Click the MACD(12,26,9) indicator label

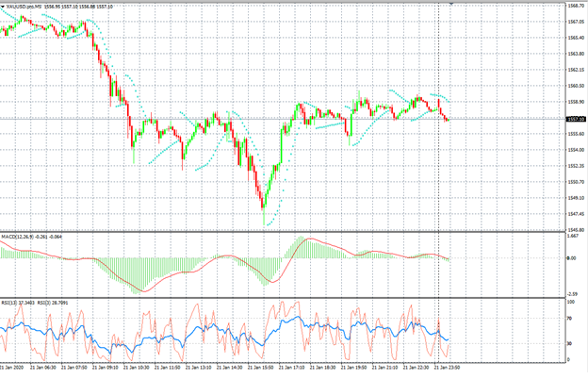tap(17, 237)
